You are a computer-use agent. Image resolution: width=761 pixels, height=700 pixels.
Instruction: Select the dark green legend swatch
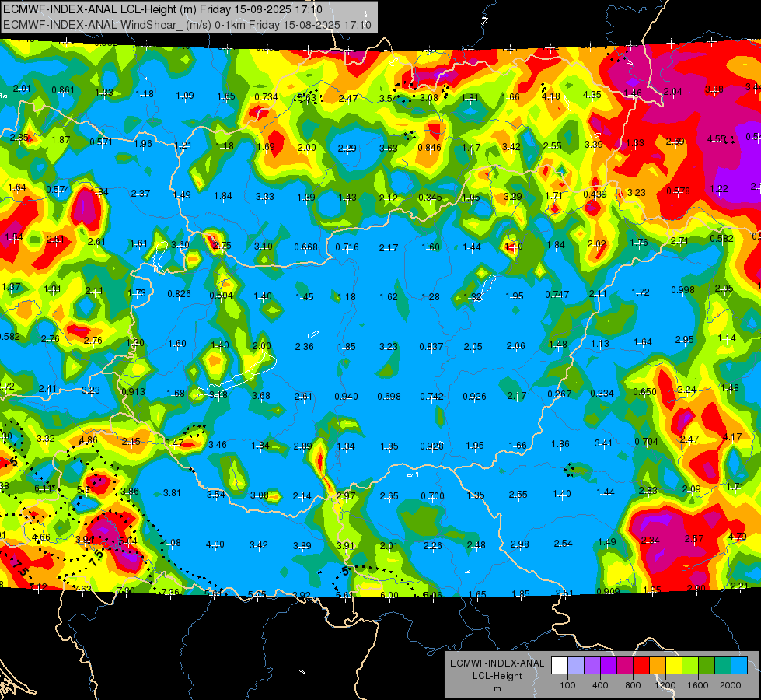tap(706, 666)
